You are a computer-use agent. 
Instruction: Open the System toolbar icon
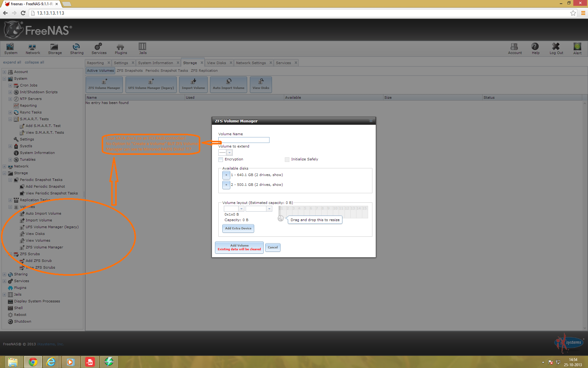[11, 49]
